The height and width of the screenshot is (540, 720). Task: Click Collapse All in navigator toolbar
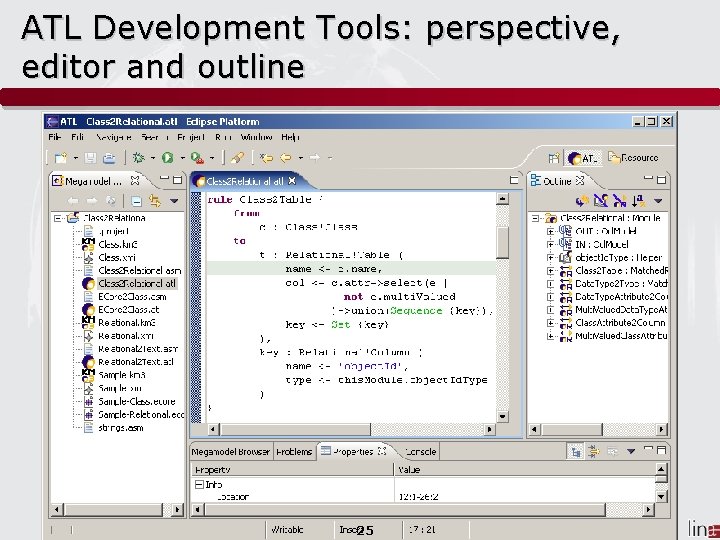(x=136, y=201)
